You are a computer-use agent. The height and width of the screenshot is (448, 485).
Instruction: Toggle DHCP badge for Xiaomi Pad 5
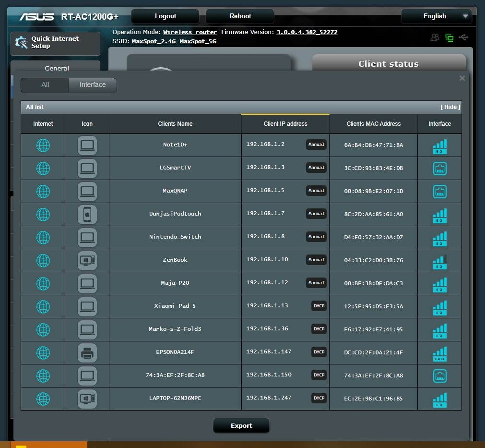319,306
